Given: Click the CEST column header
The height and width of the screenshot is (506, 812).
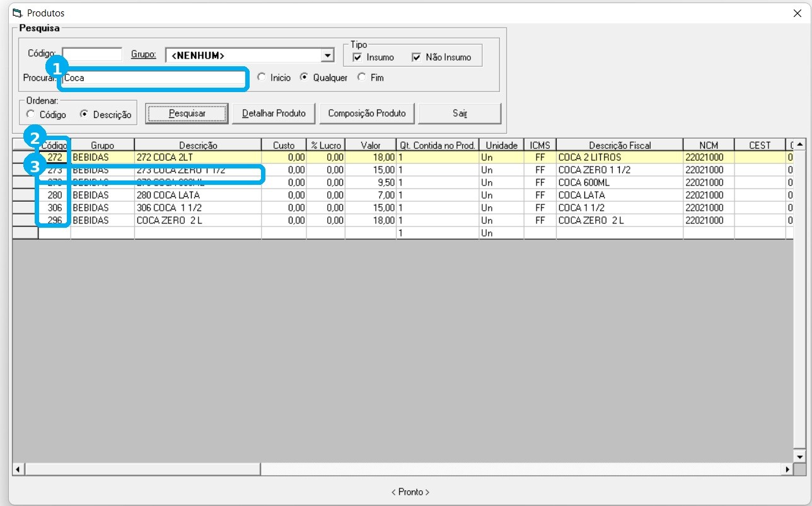Looking at the screenshot, I should coord(760,145).
